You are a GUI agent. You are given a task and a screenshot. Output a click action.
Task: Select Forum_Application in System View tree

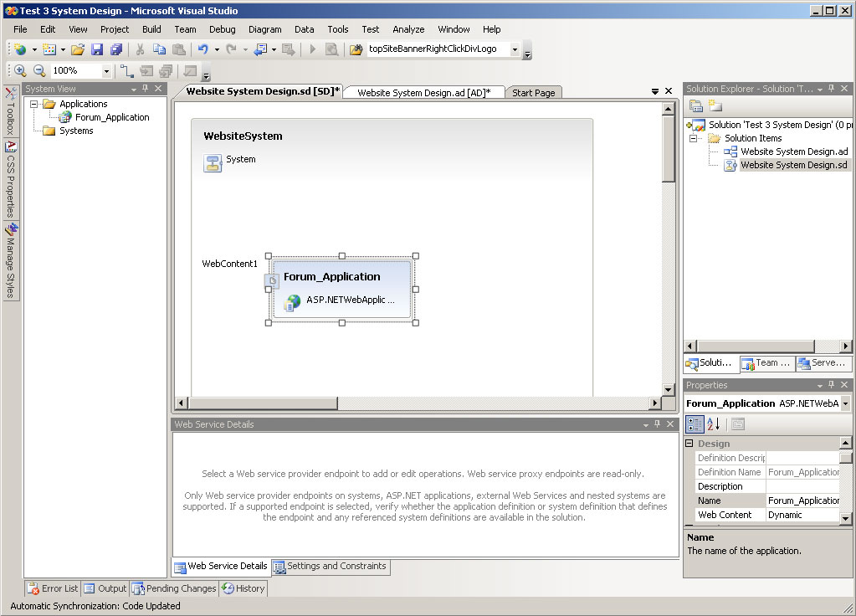point(112,117)
